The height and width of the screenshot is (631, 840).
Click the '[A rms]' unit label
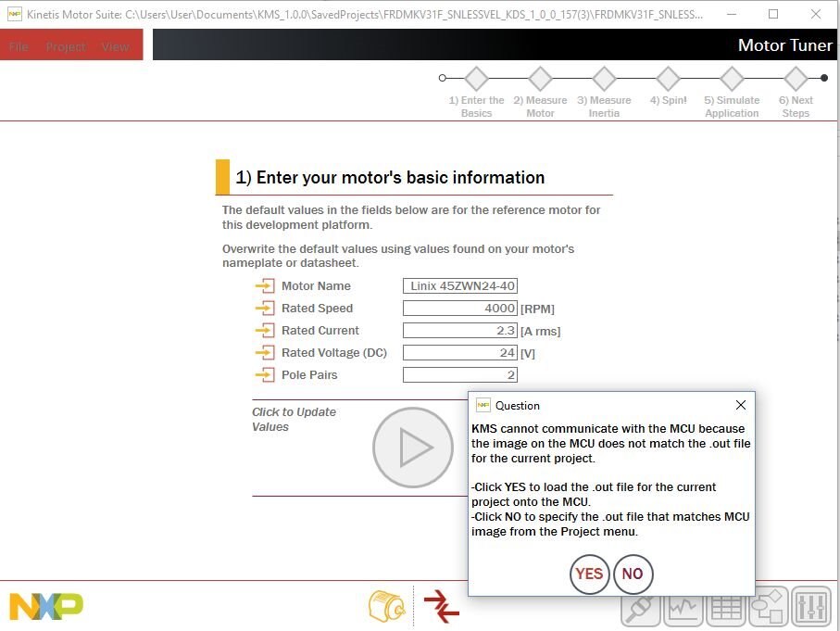tap(541, 332)
